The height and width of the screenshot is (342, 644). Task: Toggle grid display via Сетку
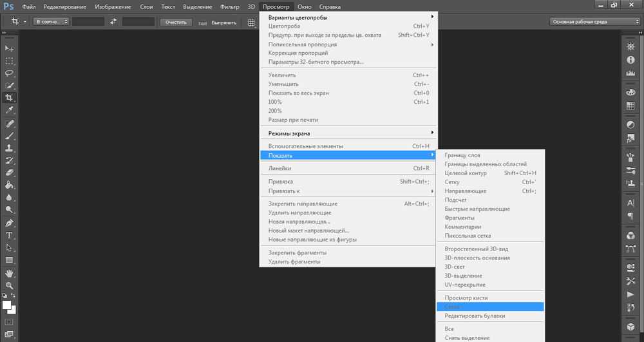coord(452,182)
